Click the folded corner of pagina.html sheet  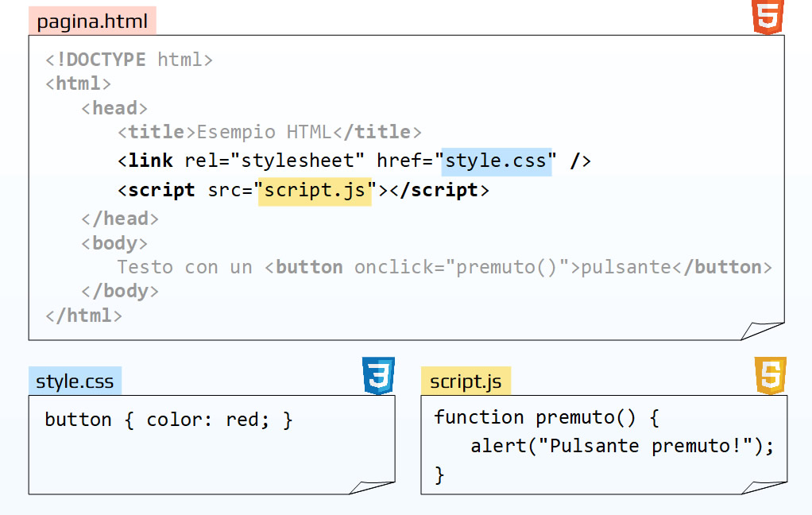tap(762, 331)
